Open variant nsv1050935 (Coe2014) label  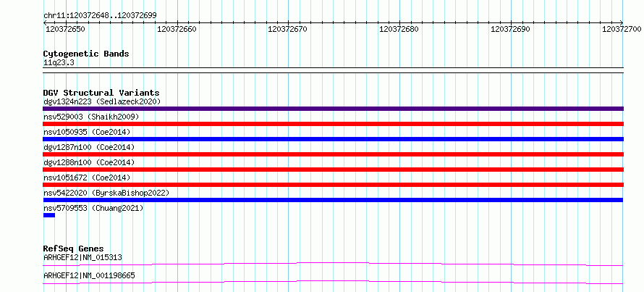[87, 132]
